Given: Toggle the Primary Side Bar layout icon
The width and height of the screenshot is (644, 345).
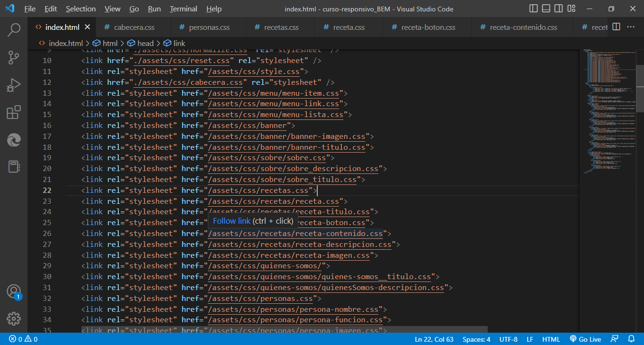Looking at the screenshot, I should tap(534, 9).
